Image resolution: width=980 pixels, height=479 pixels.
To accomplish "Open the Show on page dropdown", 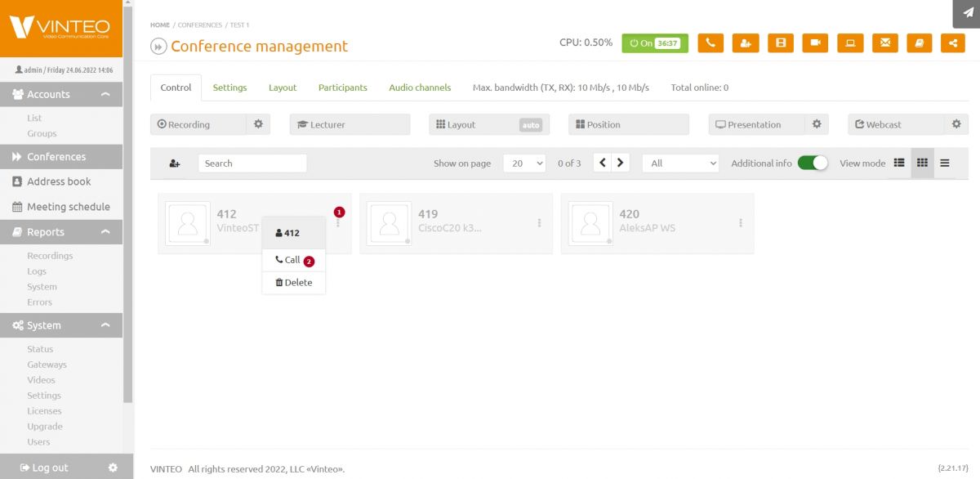I will coord(524,163).
